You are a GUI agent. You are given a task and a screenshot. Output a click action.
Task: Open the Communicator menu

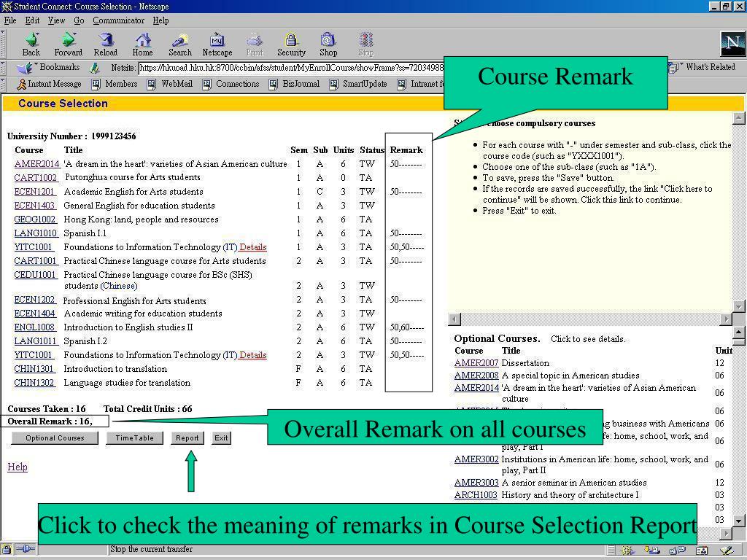(x=119, y=20)
